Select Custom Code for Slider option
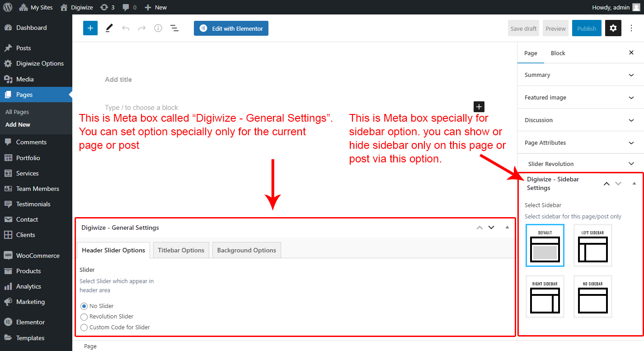 (x=84, y=327)
